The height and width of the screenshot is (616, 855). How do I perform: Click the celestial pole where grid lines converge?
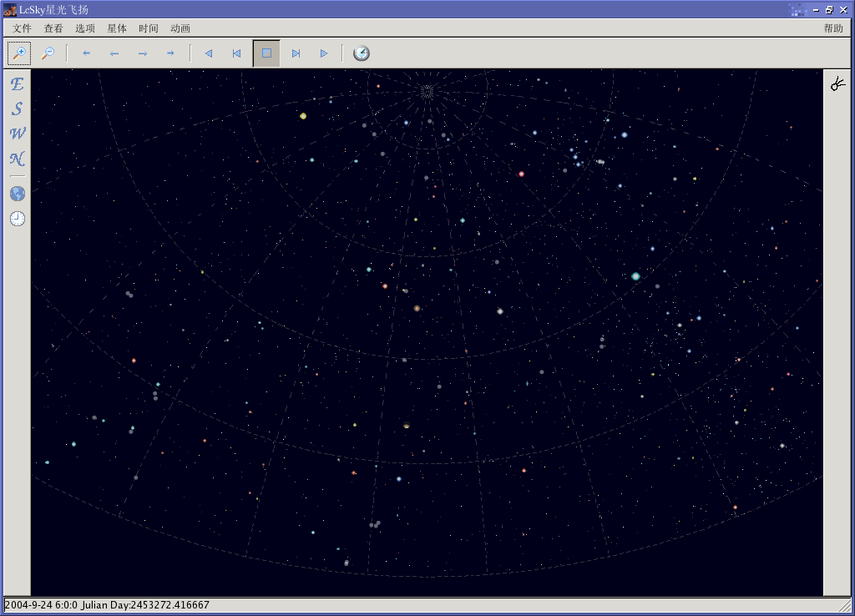point(427,91)
